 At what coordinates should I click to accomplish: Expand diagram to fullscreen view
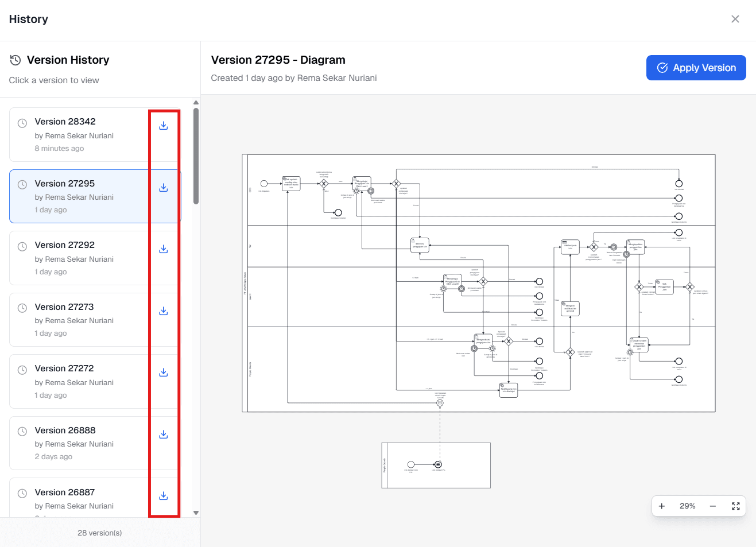click(735, 506)
